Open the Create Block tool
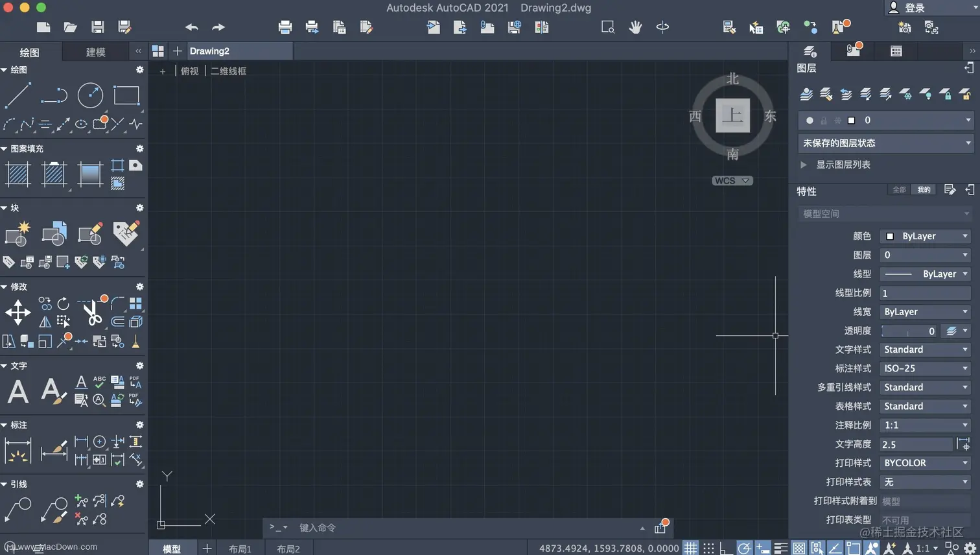The height and width of the screenshot is (555, 980). click(18, 233)
